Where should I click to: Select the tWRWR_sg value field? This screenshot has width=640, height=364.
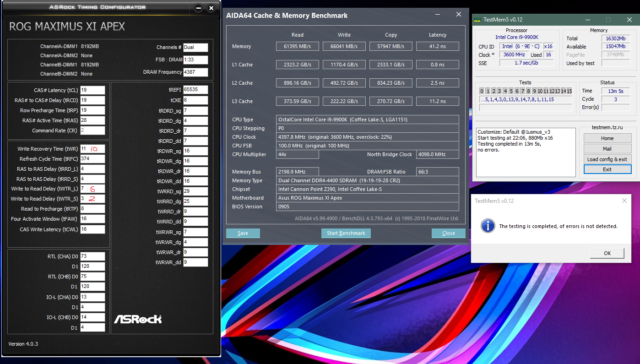tap(195, 232)
